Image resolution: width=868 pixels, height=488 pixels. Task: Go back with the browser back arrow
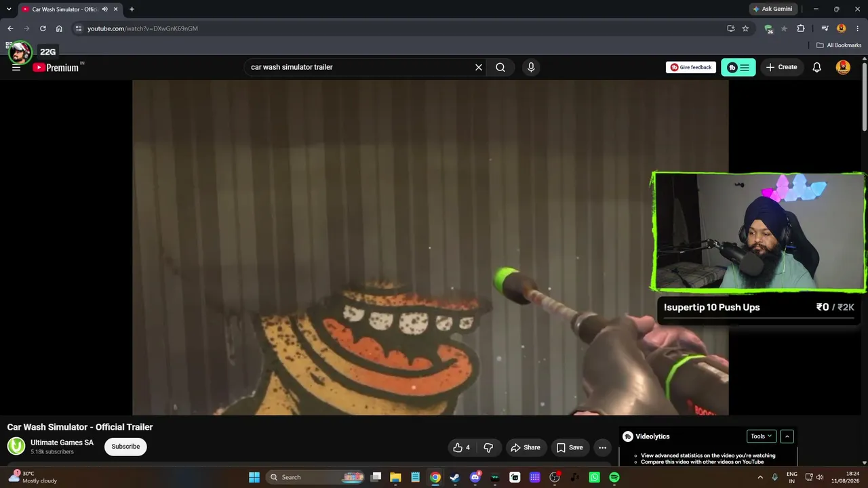click(10, 28)
